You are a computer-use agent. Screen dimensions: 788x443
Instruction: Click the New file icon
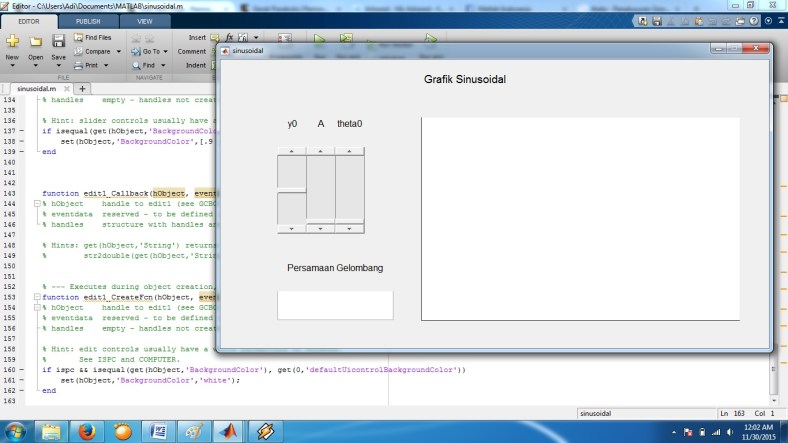12,42
